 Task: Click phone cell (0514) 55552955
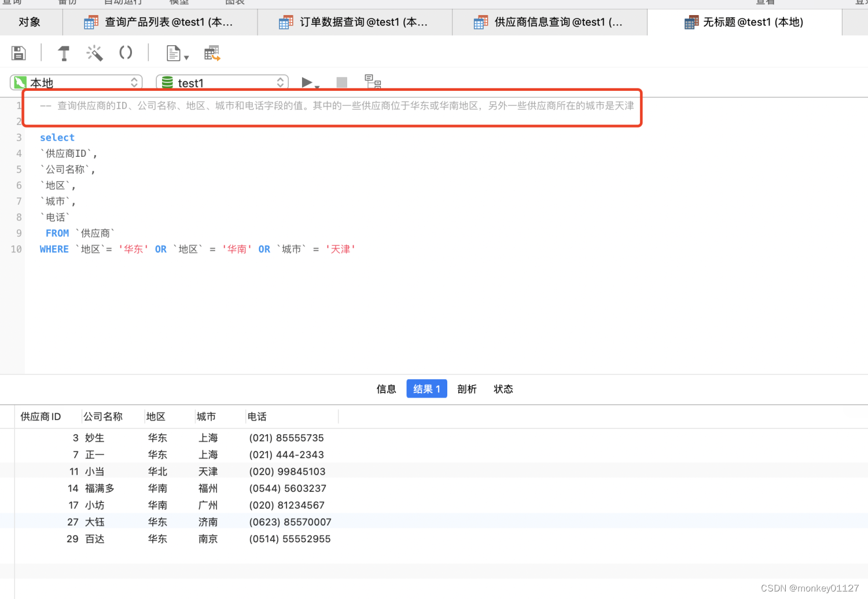coord(290,539)
